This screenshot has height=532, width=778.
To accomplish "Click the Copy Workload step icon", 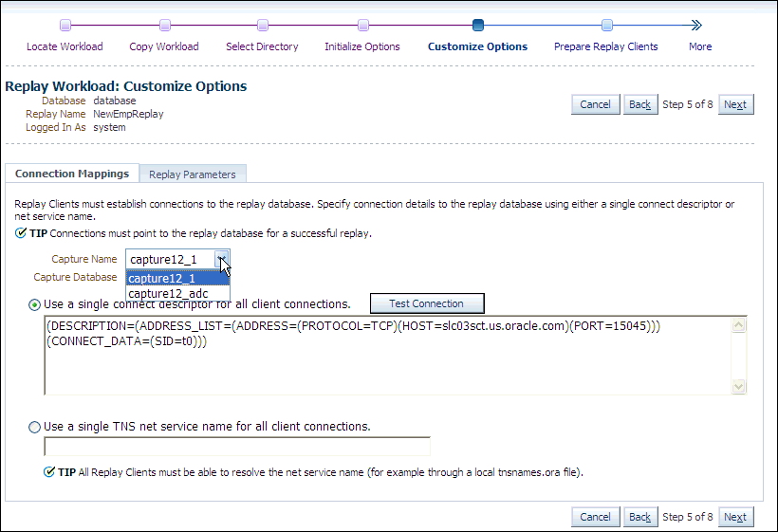I will point(165,26).
